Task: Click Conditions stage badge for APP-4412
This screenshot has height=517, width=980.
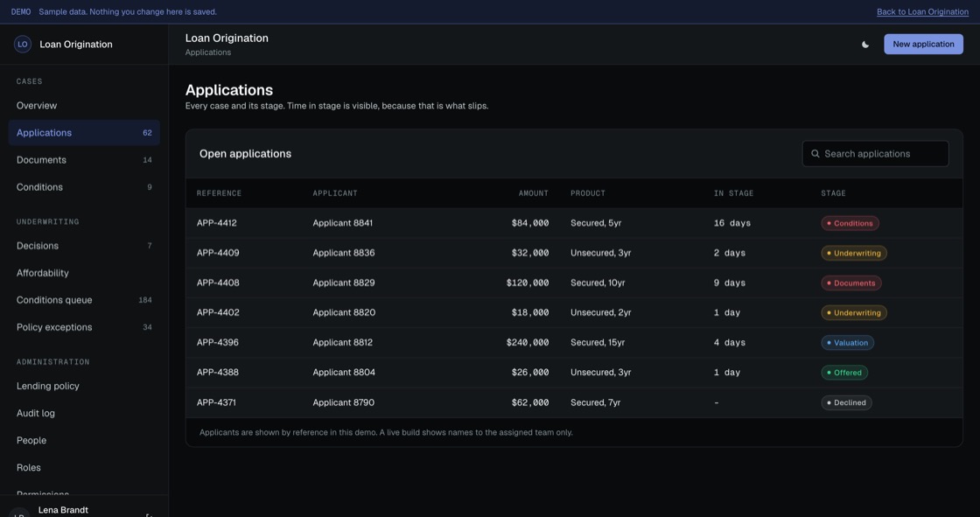Action: coord(850,223)
